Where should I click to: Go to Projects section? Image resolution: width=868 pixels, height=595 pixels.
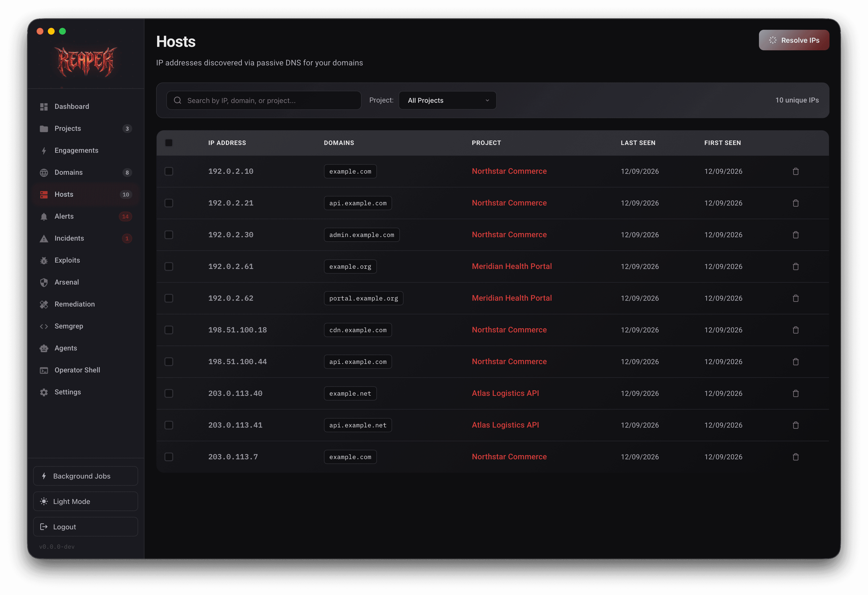(86, 129)
